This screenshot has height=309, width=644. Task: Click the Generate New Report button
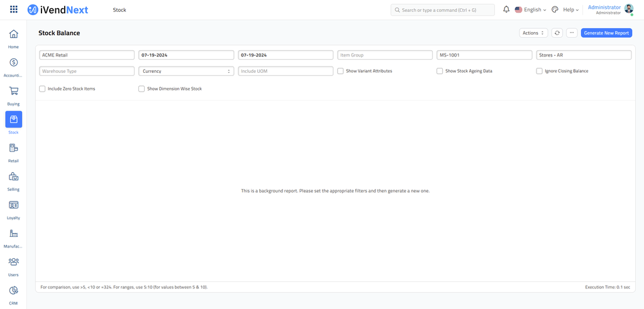(606, 33)
